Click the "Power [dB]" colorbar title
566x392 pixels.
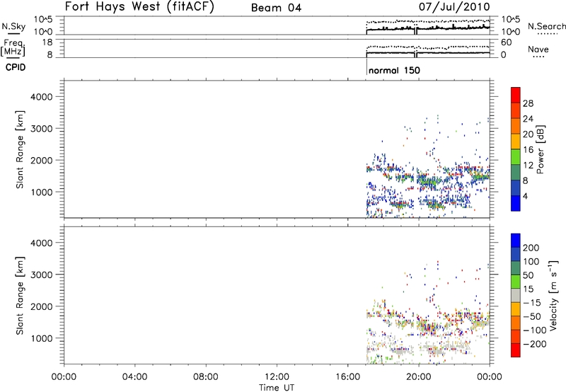click(x=540, y=149)
